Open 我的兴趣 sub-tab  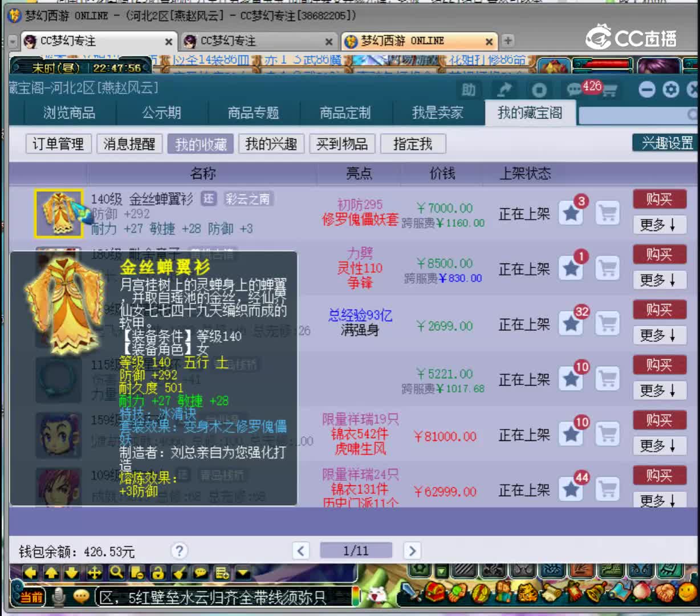271,144
